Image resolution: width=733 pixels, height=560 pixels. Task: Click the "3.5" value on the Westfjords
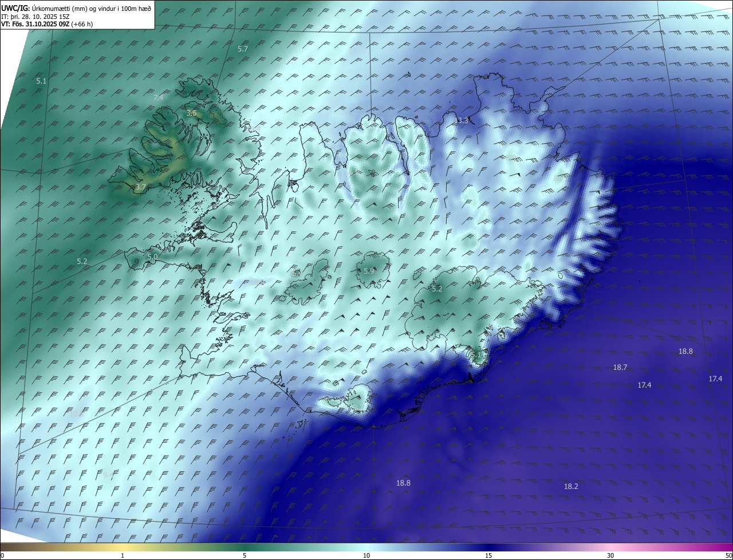click(x=191, y=113)
